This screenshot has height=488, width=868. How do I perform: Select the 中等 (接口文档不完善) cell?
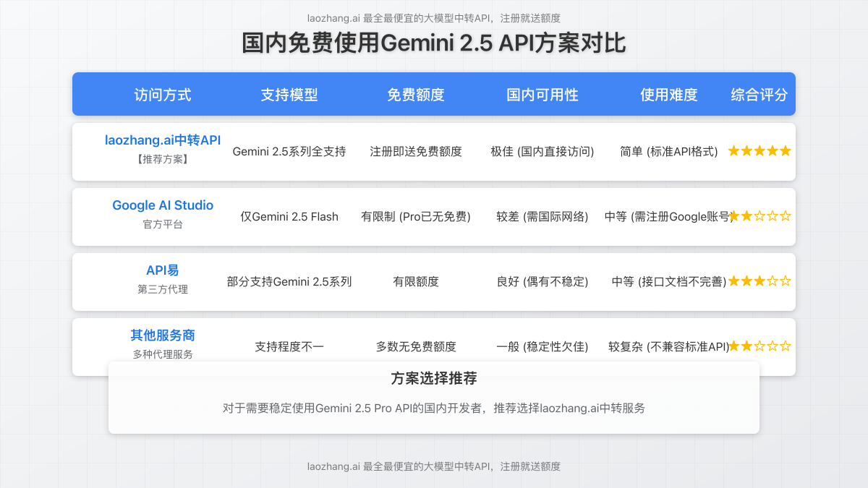[669, 282]
